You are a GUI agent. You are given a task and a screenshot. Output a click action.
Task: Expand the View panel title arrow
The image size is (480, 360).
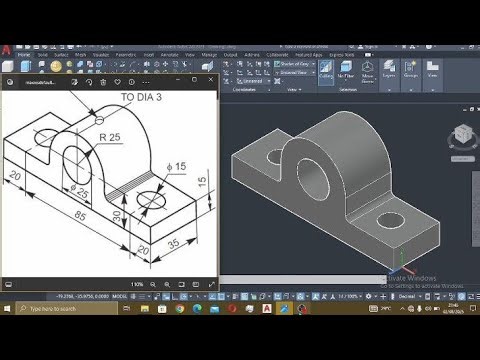[300, 90]
